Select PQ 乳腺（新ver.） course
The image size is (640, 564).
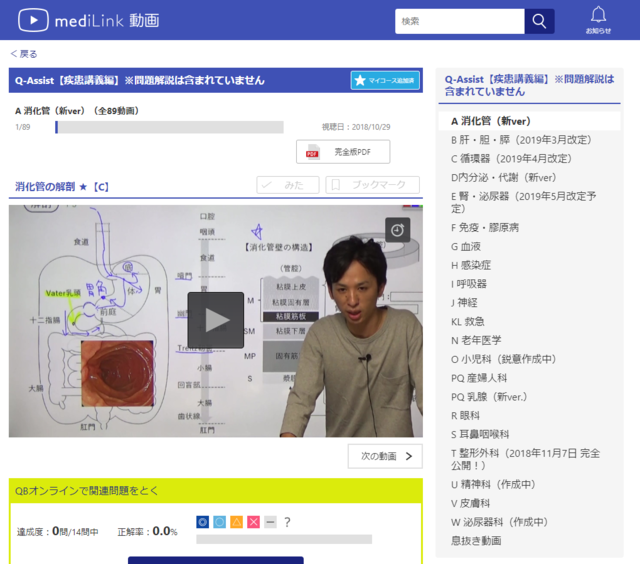[x=489, y=397]
